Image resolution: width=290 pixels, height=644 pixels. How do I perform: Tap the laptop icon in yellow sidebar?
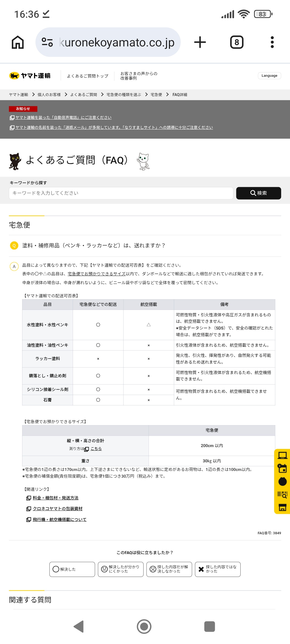(x=282, y=456)
